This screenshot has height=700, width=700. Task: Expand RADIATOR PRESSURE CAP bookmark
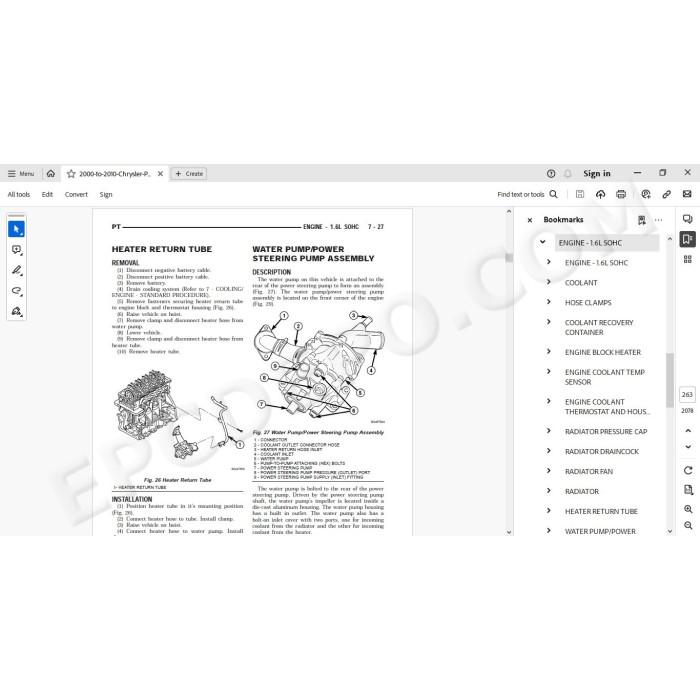[549, 430]
